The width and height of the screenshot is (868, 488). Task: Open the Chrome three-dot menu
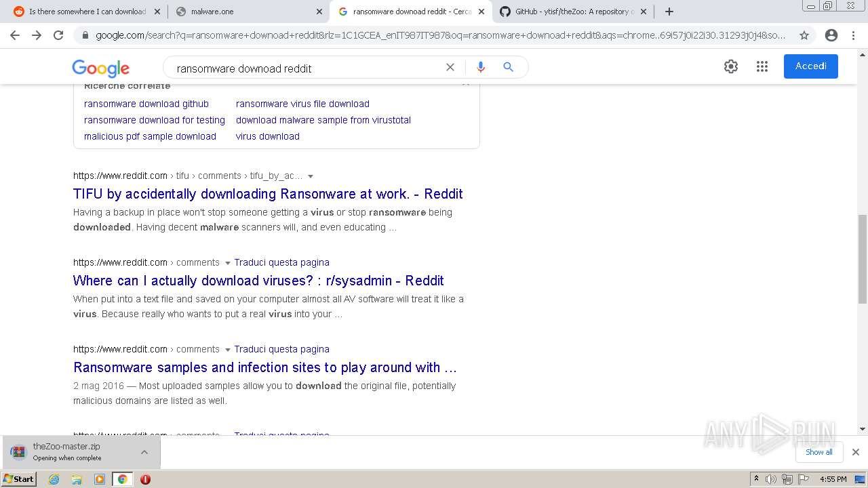click(853, 35)
